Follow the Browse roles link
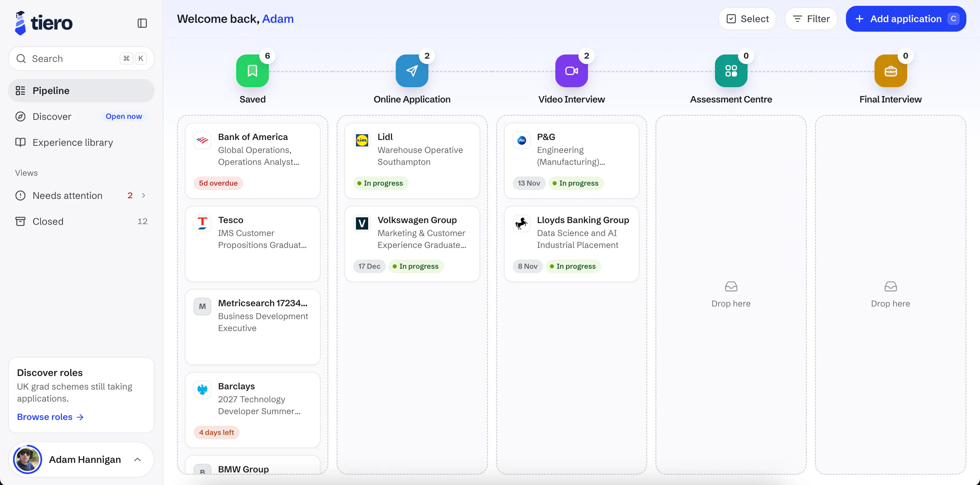This screenshot has width=980, height=485. click(x=50, y=417)
